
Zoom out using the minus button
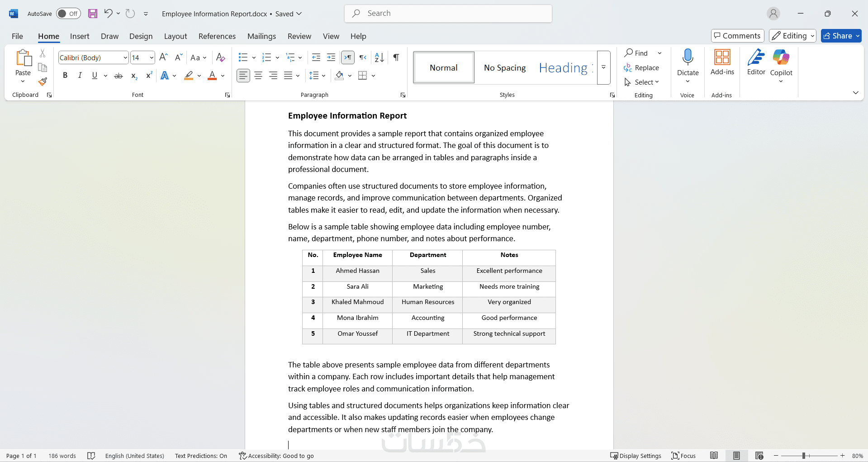tap(776, 456)
